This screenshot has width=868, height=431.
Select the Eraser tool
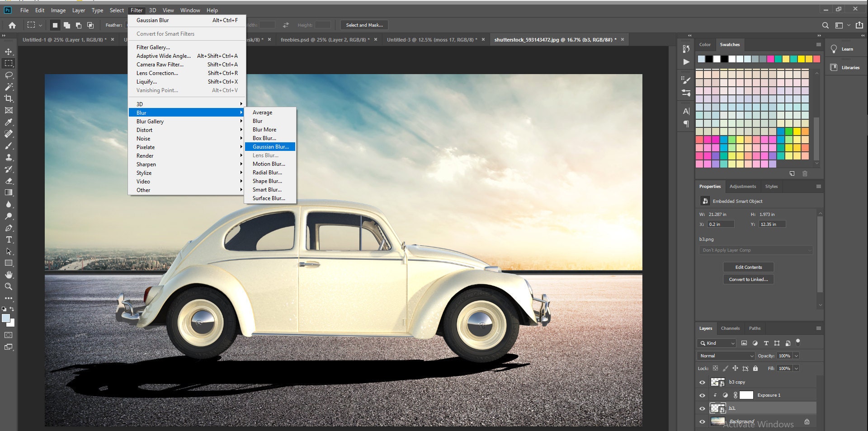(9, 181)
